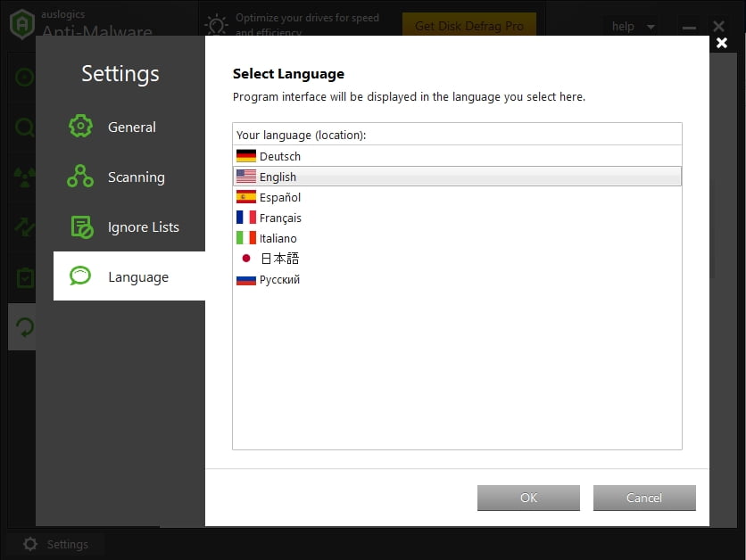Choose Français from the language list
The width and height of the screenshot is (746, 560).
457,218
